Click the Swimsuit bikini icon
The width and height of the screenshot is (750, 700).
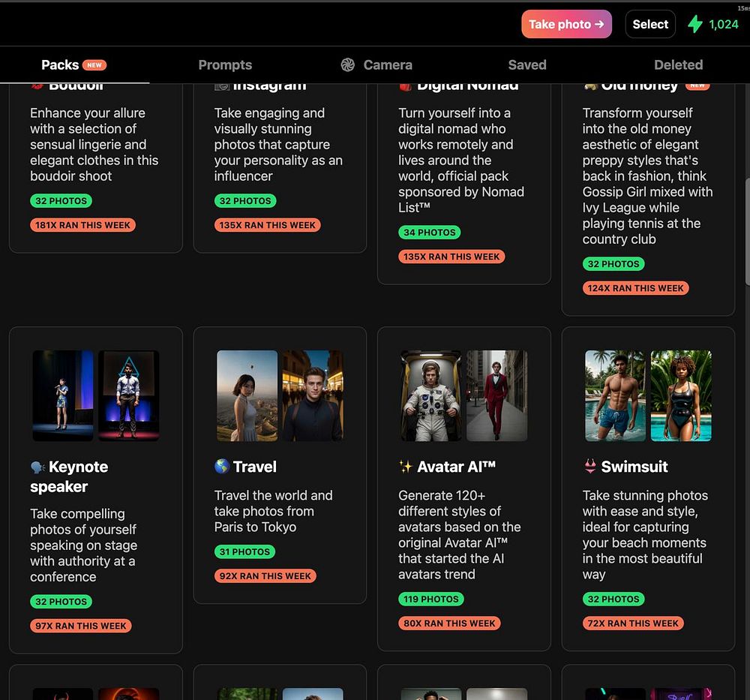click(x=590, y=466)
